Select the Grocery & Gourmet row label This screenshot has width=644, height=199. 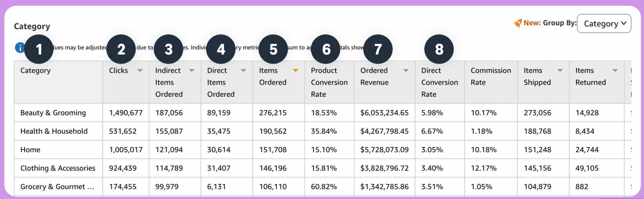(x=58, y=187)
